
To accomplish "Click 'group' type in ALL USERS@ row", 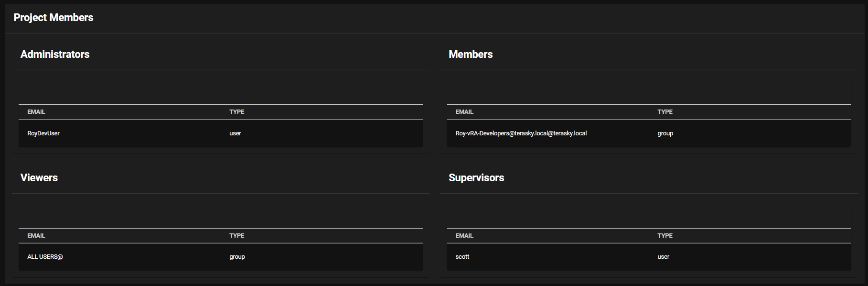I will 237,257.
